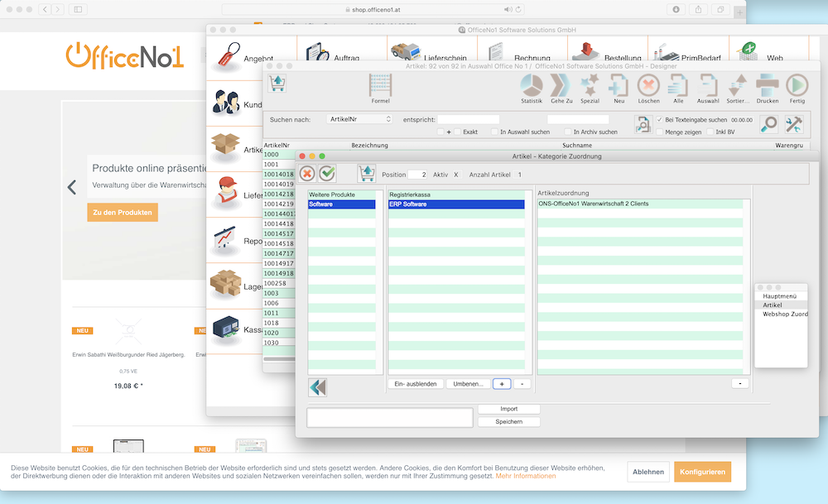Open the Bestellung order icon
This screenshot has width=828, height=504.
(586, 51)
